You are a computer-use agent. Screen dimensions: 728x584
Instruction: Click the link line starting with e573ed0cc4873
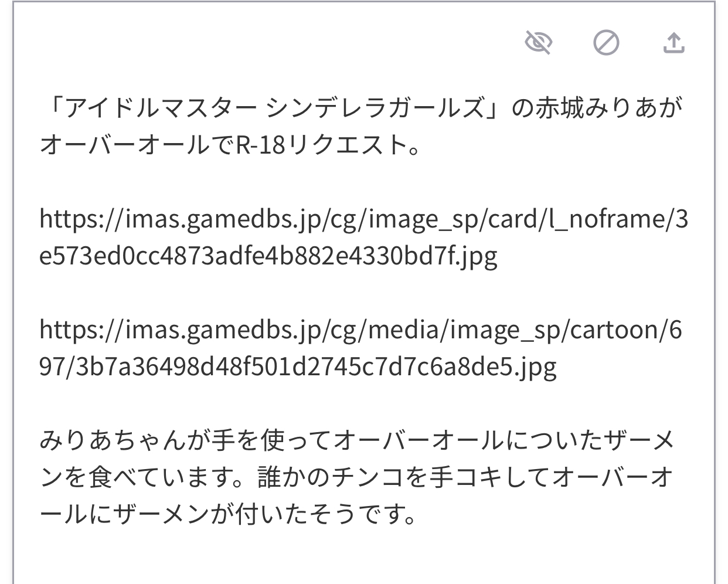(x=268, y=256)
